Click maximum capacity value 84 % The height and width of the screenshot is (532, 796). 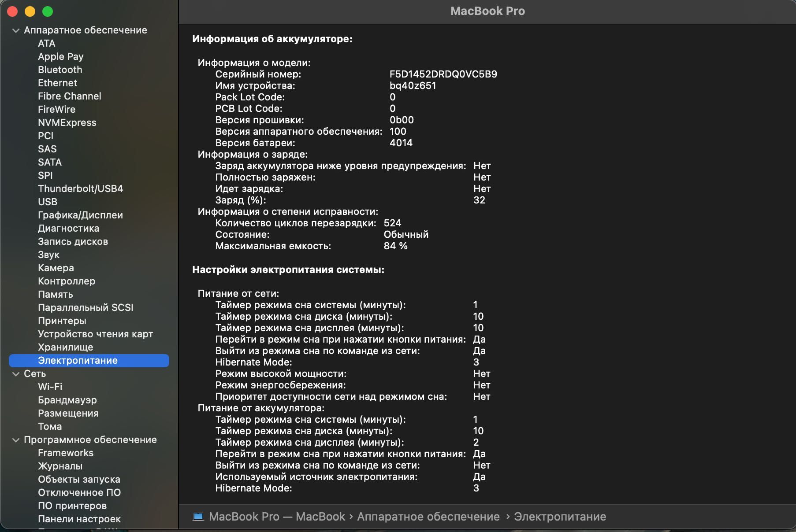(x=395, y=246)
